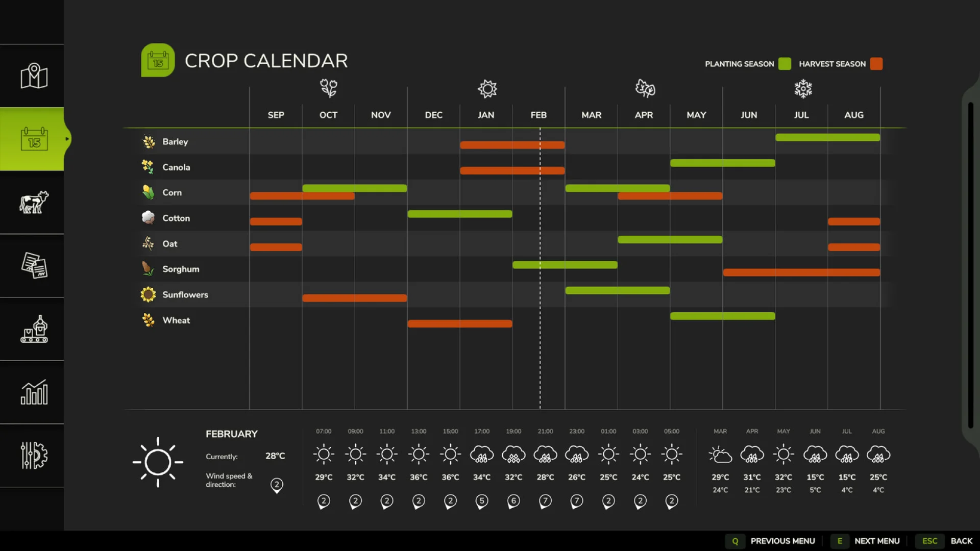Click the sunflower icon beside Sunflowers

pyautogui.click(x=148, y=294)
